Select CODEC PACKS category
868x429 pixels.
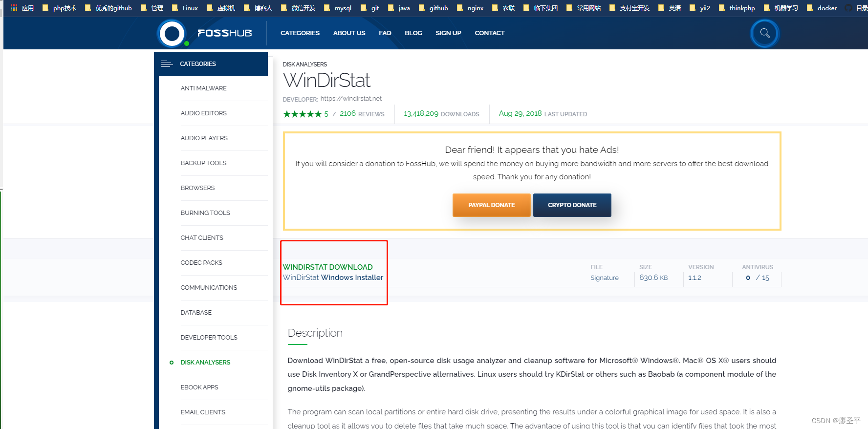201,263
